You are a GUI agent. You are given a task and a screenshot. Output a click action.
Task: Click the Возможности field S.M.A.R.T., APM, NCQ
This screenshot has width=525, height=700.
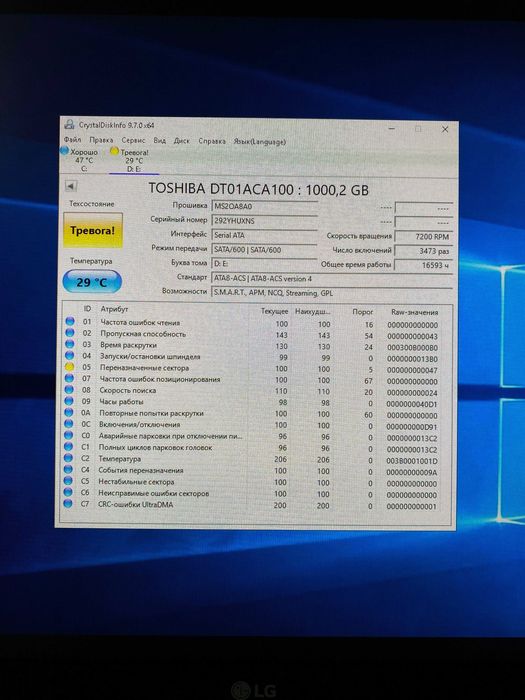coord(332,293)
